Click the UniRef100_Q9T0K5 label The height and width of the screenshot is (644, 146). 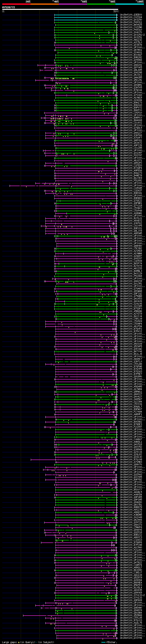click(131, 67)
